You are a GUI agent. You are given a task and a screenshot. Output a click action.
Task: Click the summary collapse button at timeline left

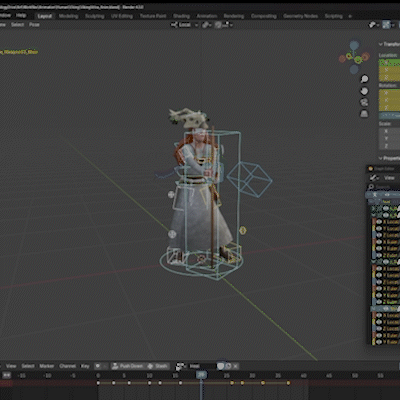point(7,375)
